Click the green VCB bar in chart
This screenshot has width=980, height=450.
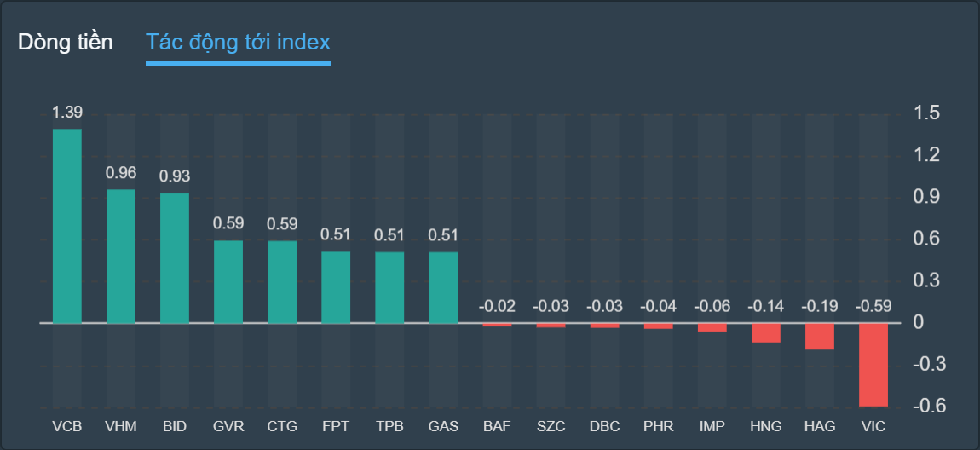click(67, 226)
